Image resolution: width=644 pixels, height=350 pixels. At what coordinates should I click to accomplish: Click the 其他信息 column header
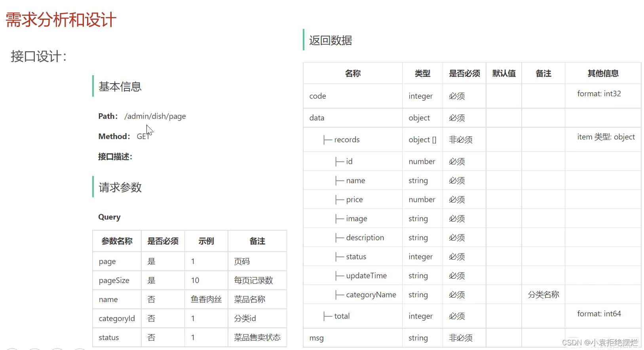pos(603,73)
